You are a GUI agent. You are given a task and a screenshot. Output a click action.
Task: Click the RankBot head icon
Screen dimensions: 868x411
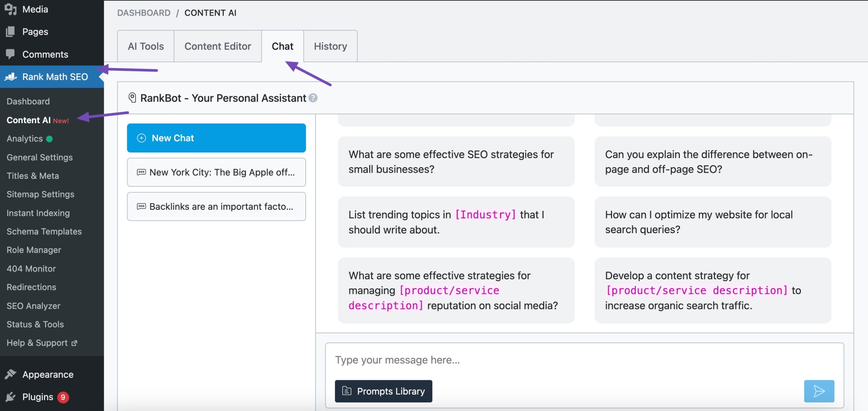click(x=132, y=98)
